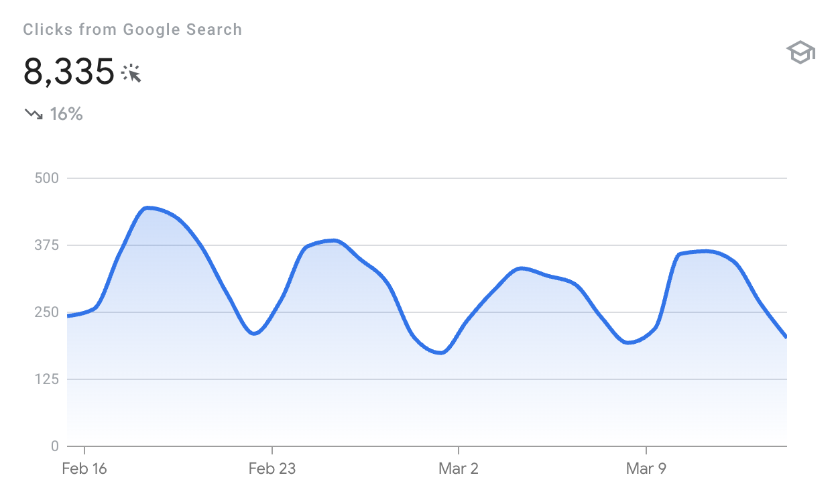This screenshot has width=838, height=504.
Task: Click the 125 y-axis label
Action: (46, 379)
